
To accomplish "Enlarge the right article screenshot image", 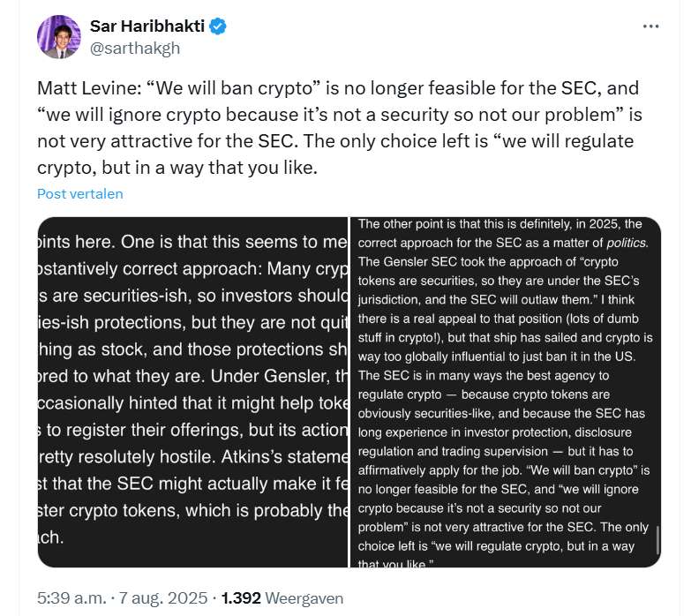I will 503,391.
